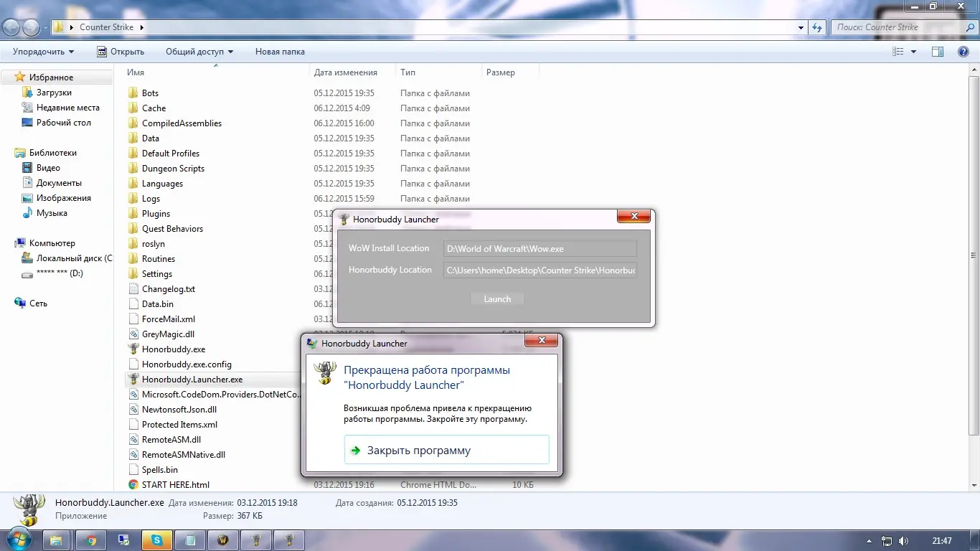Select Рабочий стол in the navigation pane
Viewport: 980px width, 551px height.
coord(63,123)
